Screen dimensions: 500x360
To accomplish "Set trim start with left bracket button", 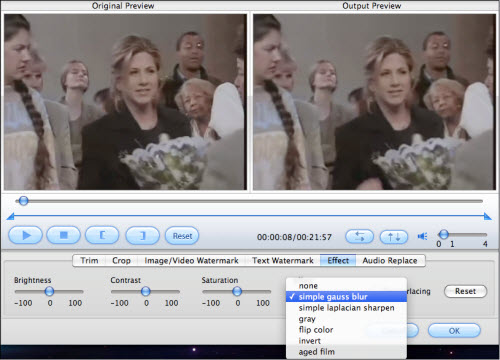I will pos(102,235).
